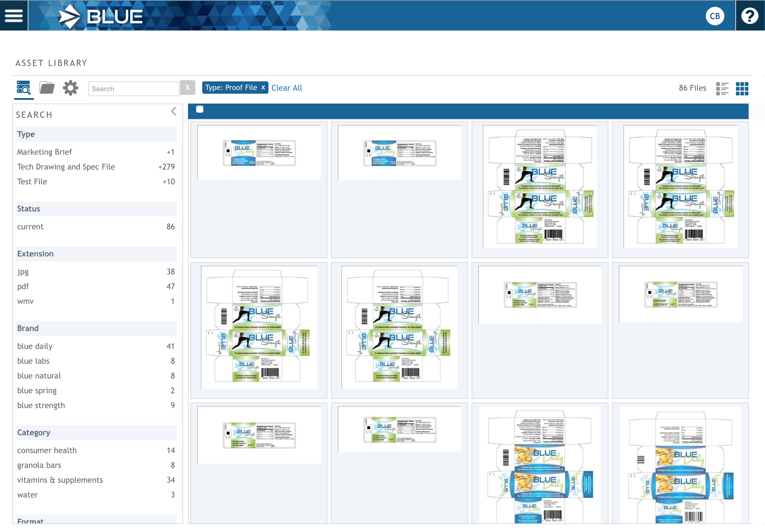Click inside the Search input field

pyautogui.click(x=133, y=89)
